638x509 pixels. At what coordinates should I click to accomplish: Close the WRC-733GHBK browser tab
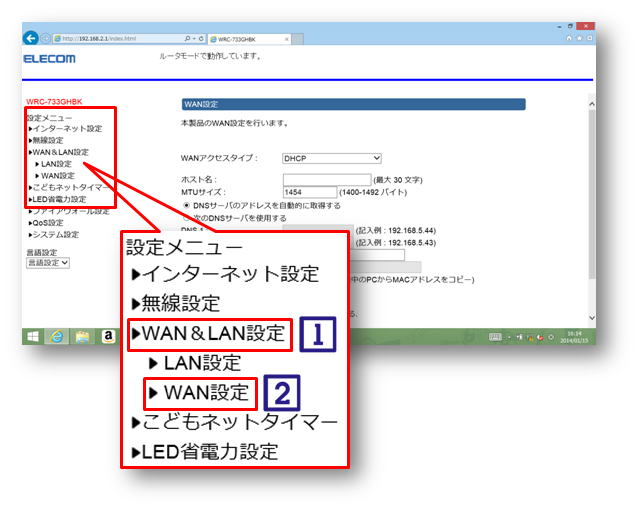click(x=286, y=39)
